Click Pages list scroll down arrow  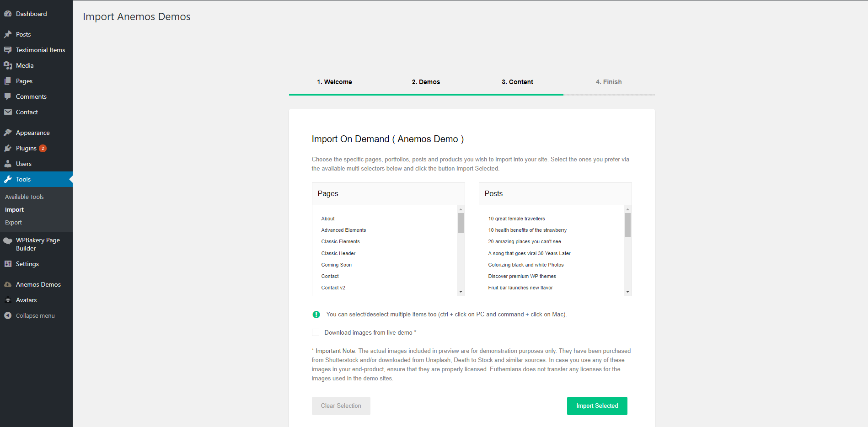tap(461, 292)
